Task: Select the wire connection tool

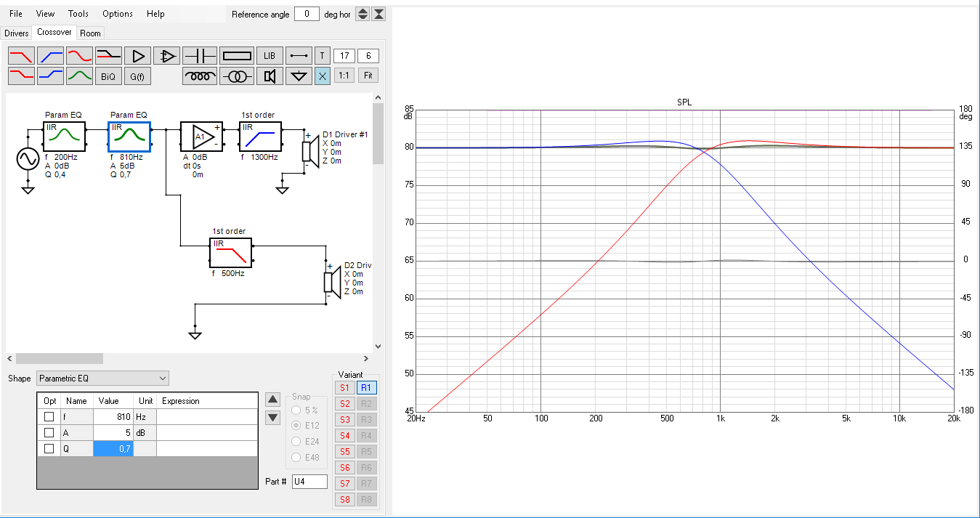Action: [299, 56]
